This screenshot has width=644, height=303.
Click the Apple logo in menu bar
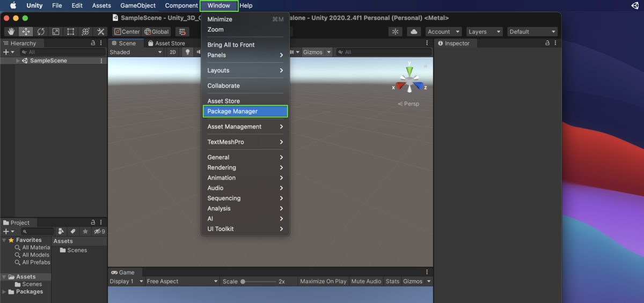click(13, 5)
